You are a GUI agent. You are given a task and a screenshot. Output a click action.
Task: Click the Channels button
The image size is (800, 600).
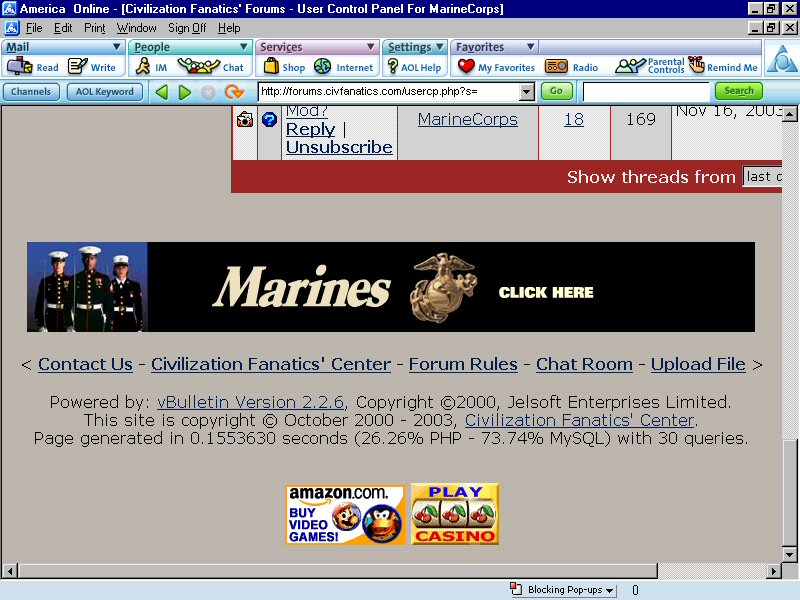pyautogui.click(x=31, y=92)
